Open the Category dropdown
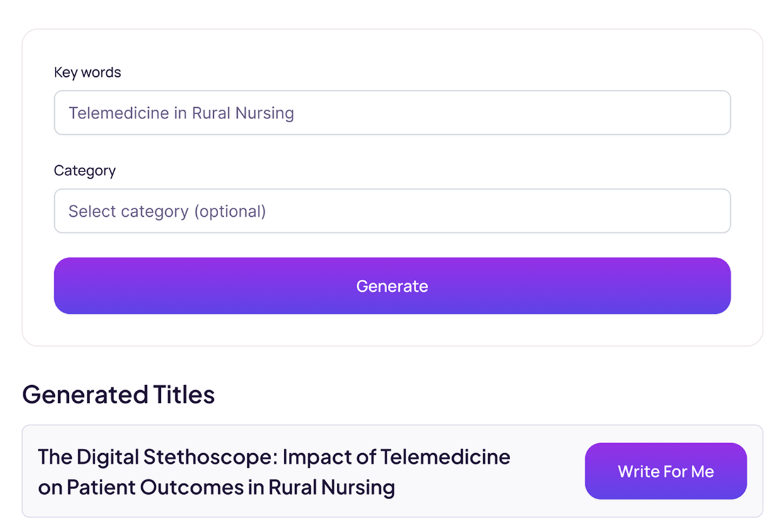Viewport: 782px width, 532px height. click(392, 211)
